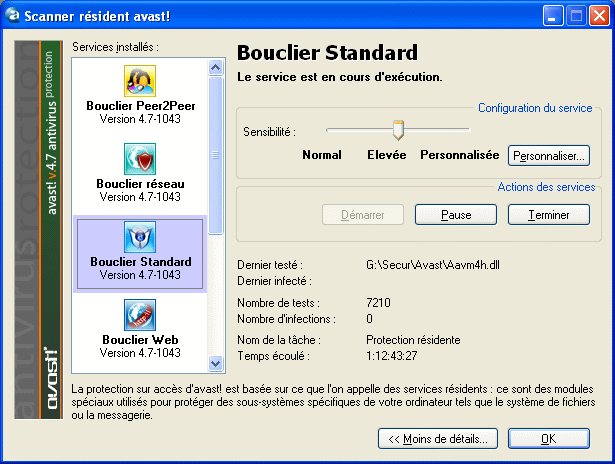Minimize the Scanner résident avast! window
Viewport: 615px width, 464px height.
pos(553,16)
